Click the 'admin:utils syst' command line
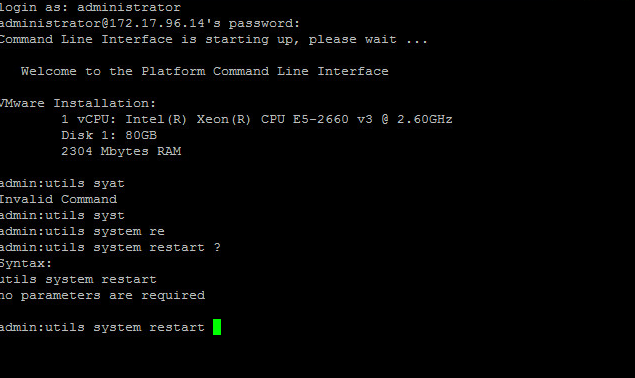Screen dimensions: 635x378 coord(62,215)
